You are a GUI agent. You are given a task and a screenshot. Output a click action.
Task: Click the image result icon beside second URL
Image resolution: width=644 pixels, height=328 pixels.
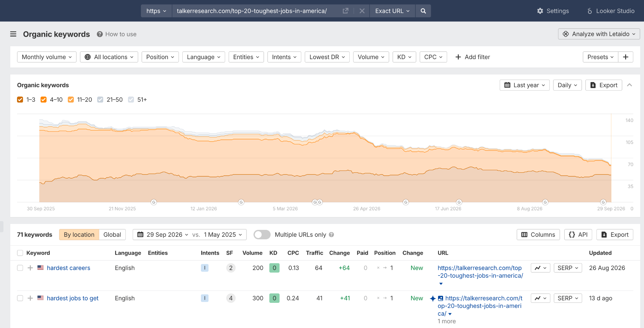(441, 298)
